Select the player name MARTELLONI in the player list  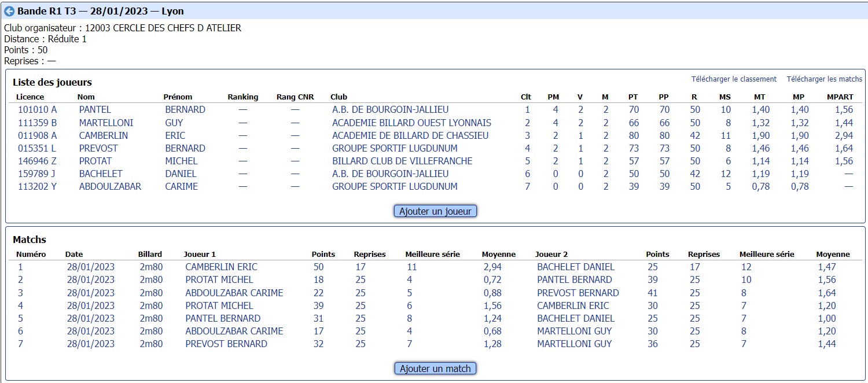click(x=106, y=123)
